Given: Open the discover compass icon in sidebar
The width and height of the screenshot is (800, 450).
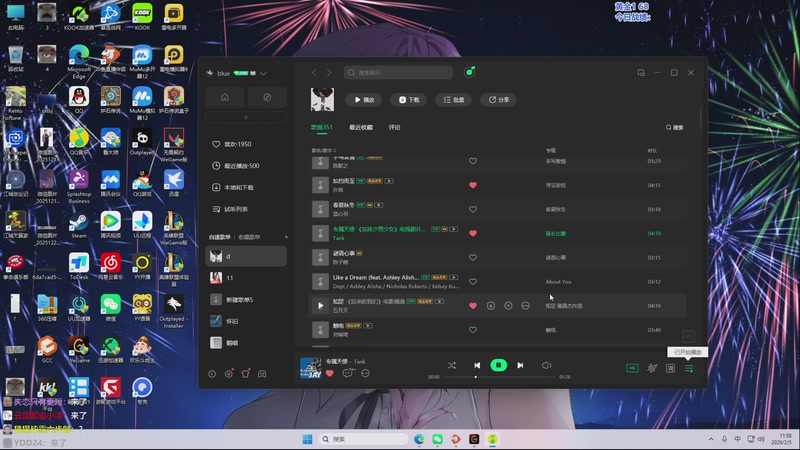Looking at the screenshot, I should (x=267, y=97).
